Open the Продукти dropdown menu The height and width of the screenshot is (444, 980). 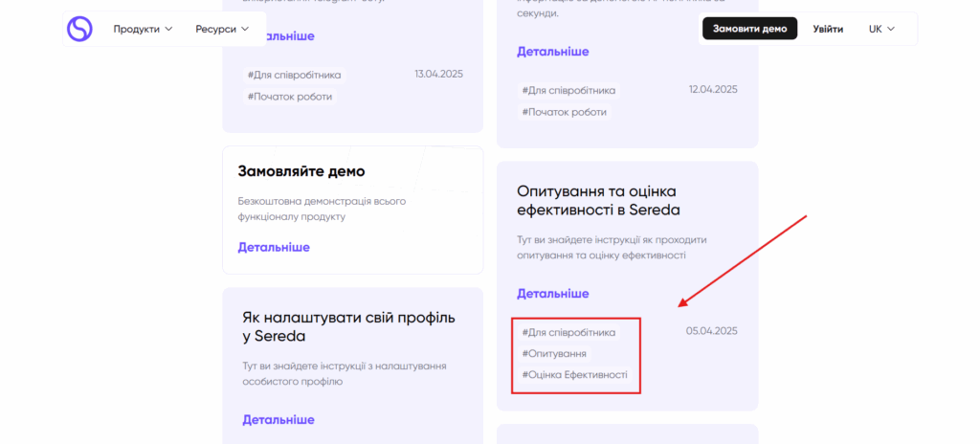143,29
